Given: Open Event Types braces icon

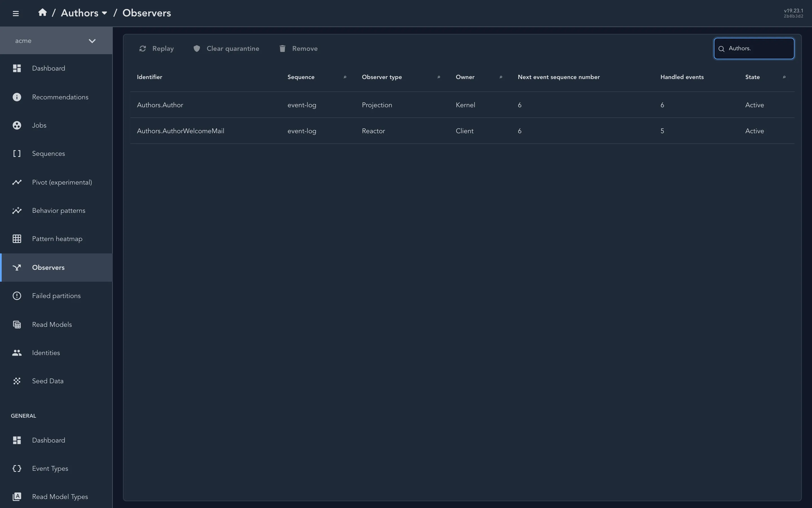Looking at the screenshot, I should (x=17, y=468).
